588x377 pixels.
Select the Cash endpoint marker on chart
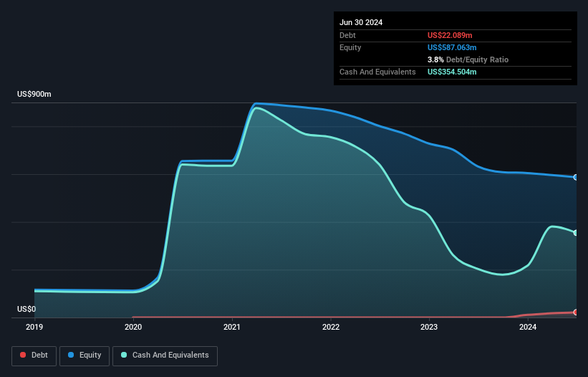tap(576, 232)
